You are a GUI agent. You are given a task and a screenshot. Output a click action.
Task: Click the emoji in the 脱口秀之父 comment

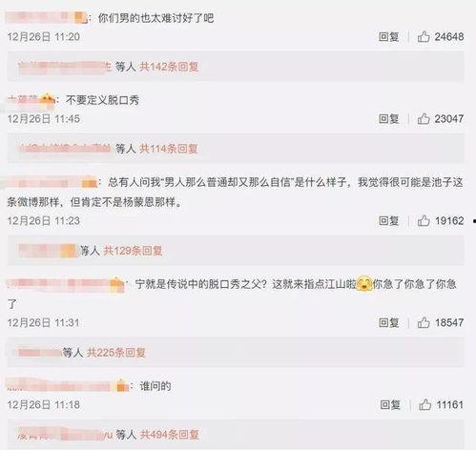(x=364, y=284)
